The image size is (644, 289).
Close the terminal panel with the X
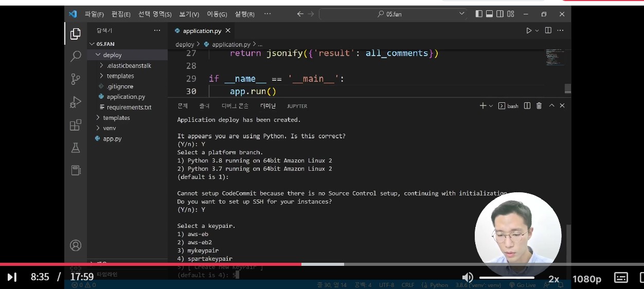[x=562, y=105]
